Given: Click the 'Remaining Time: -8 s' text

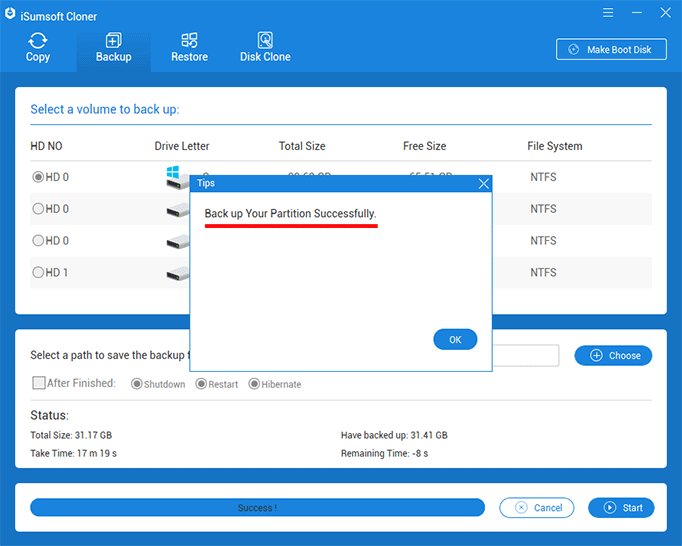Looking at the screenshot, I should tap(384, 453).
